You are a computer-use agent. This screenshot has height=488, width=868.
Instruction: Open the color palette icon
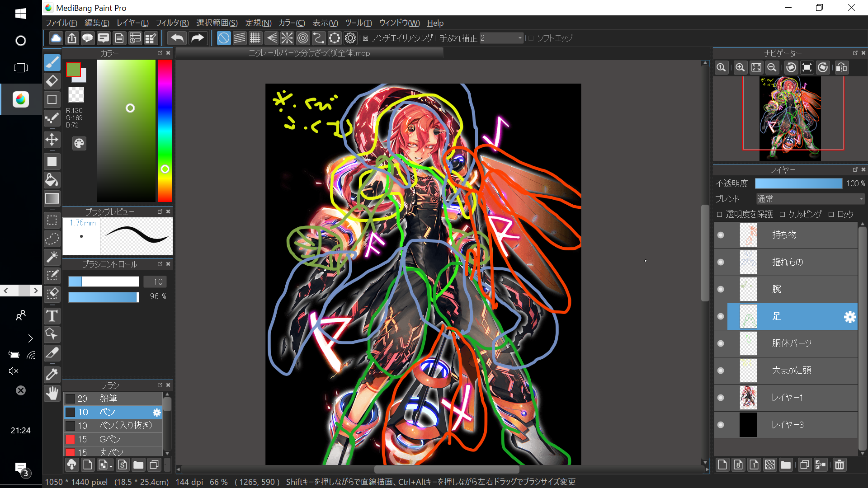click(x=79, y=144)
